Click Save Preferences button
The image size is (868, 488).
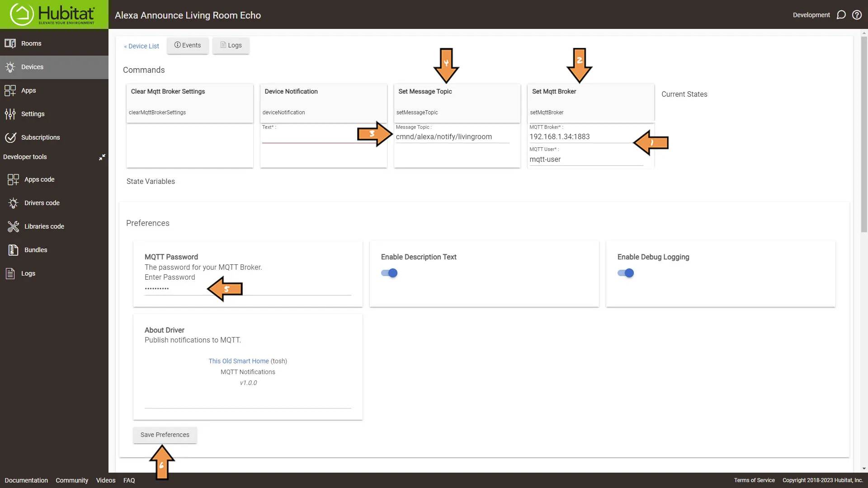tap(165, 434)
